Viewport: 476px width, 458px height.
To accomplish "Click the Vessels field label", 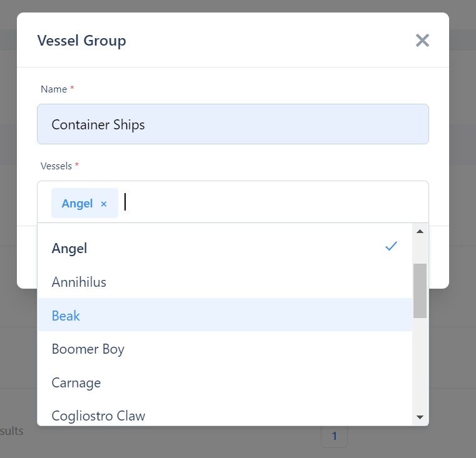I will (x=56, y=166).
